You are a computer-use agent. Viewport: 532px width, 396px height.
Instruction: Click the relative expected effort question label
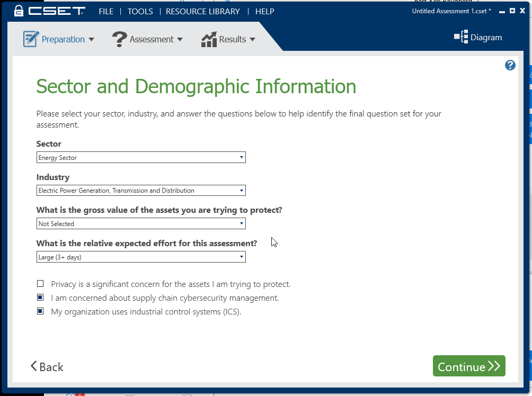147,243
